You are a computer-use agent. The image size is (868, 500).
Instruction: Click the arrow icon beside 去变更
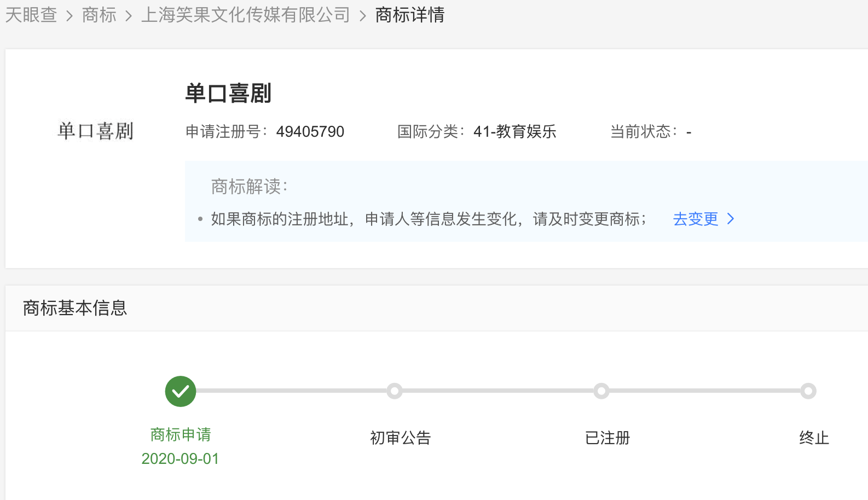coord(731,219)
